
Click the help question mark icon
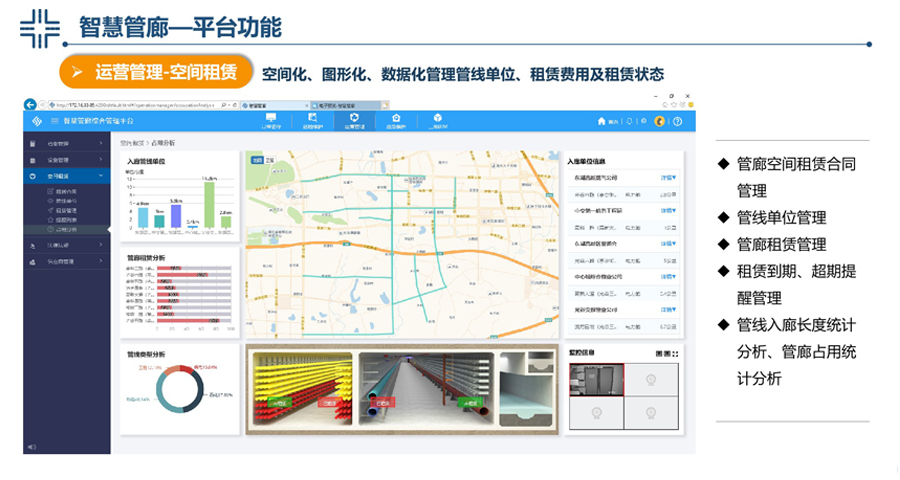click(677, 121)
